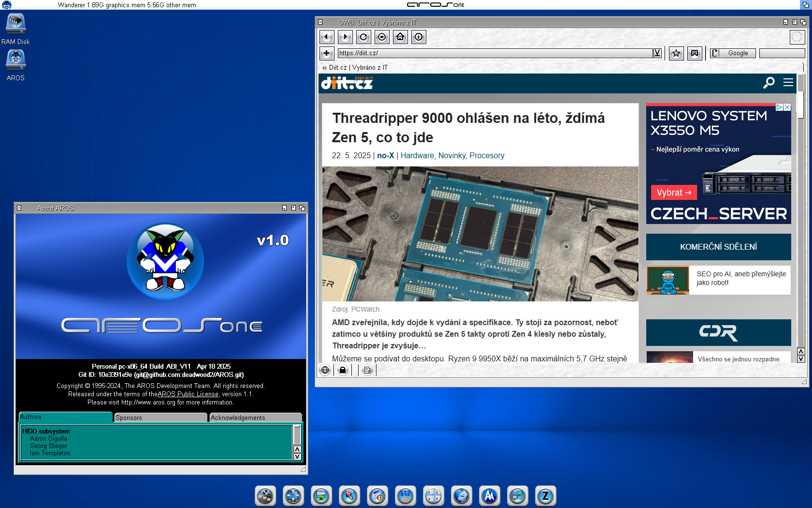Screen dimensions: 812x508
Task: Open the Threadripper 9000 article headline
Action: [468, 128]
